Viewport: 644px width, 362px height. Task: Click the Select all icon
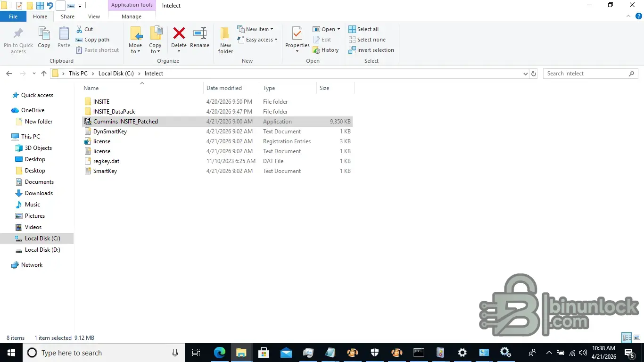coord(352,29)
